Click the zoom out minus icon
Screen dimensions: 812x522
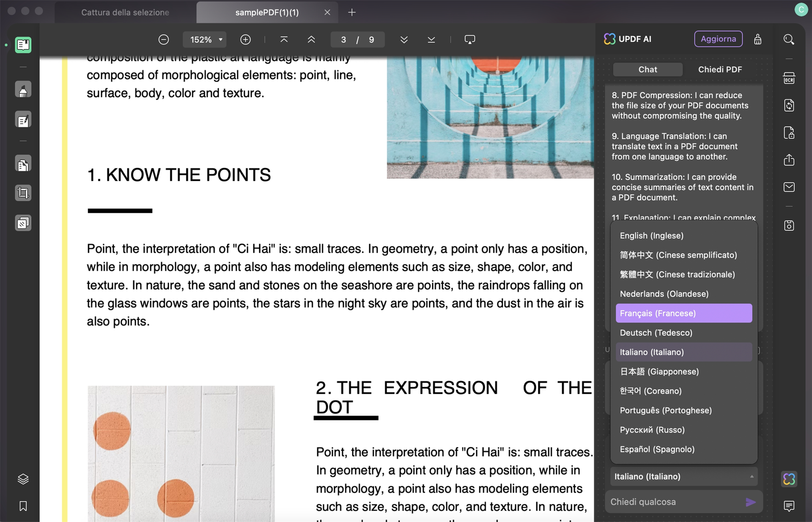click(x=164, y=39)
